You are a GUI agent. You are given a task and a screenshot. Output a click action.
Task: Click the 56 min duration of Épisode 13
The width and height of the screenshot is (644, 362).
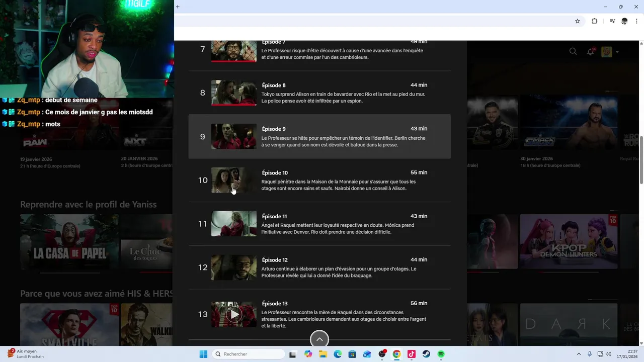pyautogui.click(x=419, y=303)
